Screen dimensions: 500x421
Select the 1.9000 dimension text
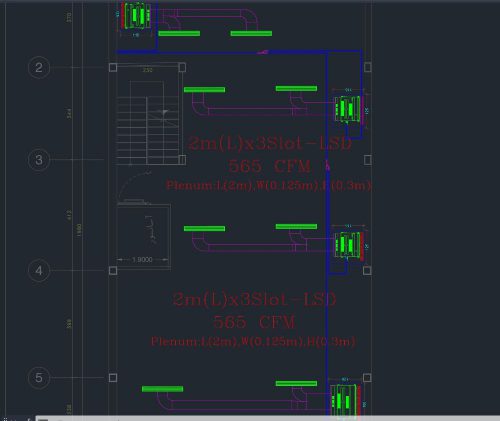142,259
